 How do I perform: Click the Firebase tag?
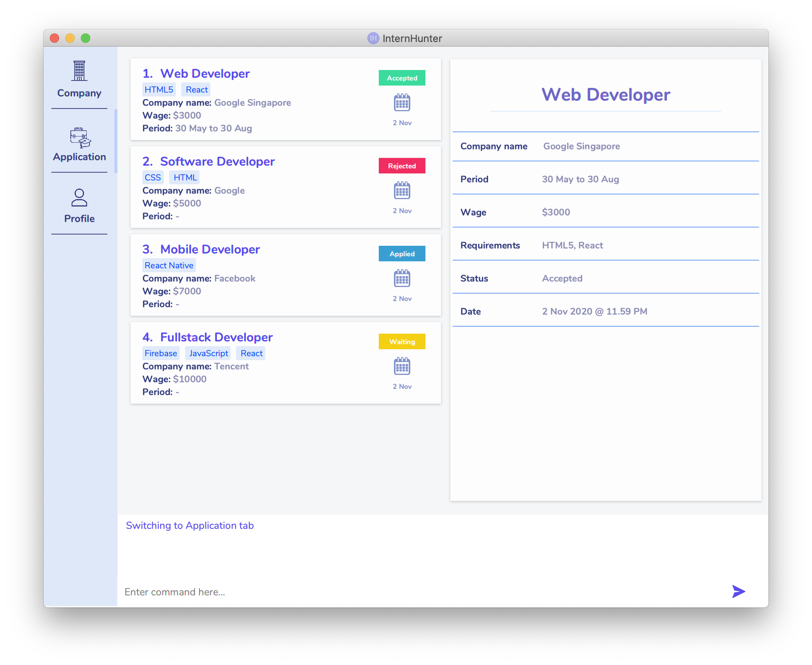161,353
